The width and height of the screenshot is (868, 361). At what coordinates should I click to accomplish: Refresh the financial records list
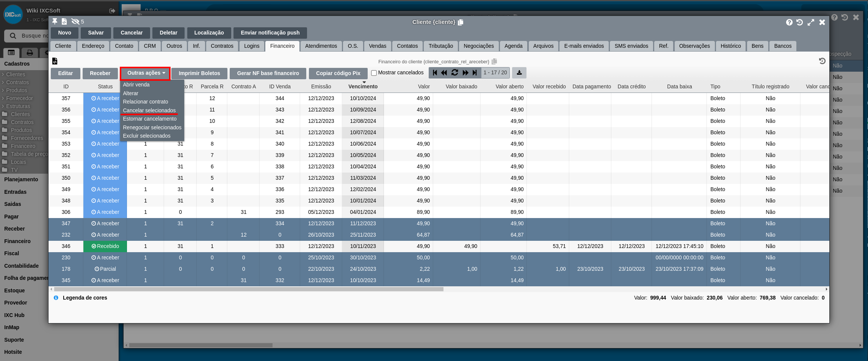point(454,72)
